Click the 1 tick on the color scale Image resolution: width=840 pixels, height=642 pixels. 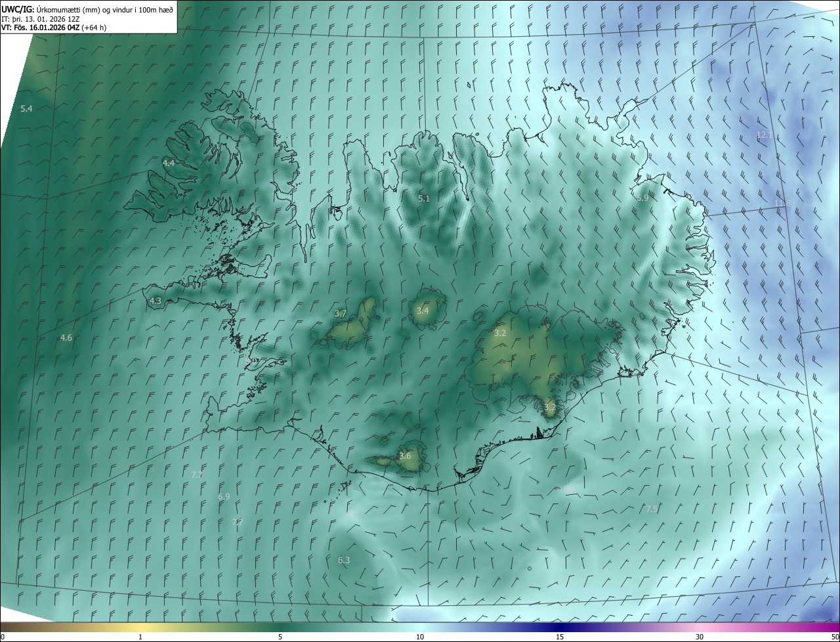[x=140, y=637]
